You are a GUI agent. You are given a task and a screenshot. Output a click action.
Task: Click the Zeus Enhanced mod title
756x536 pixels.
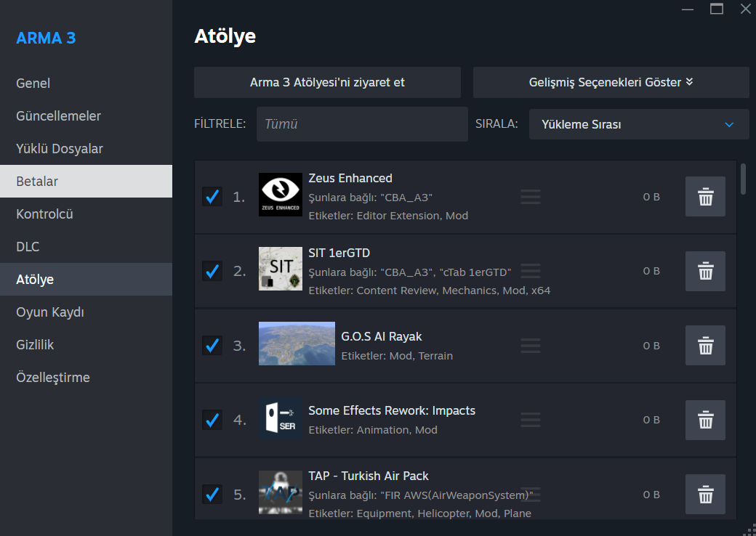click(350, 178)
